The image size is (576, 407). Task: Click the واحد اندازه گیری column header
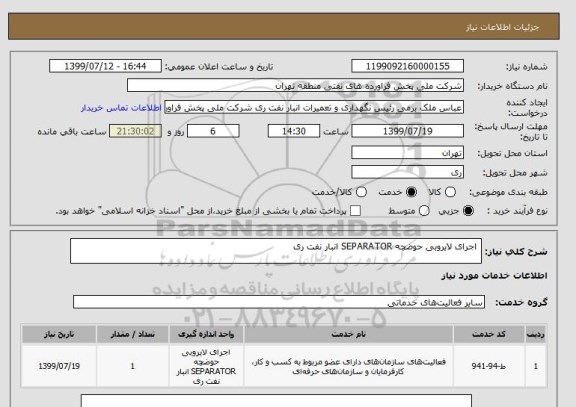(206, 334)
